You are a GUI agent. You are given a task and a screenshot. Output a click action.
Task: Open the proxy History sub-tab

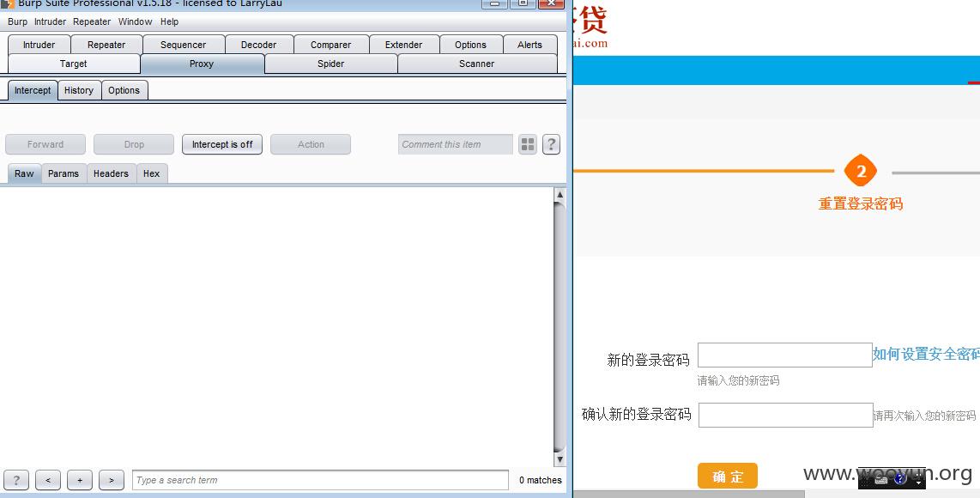tap(79, 90)
